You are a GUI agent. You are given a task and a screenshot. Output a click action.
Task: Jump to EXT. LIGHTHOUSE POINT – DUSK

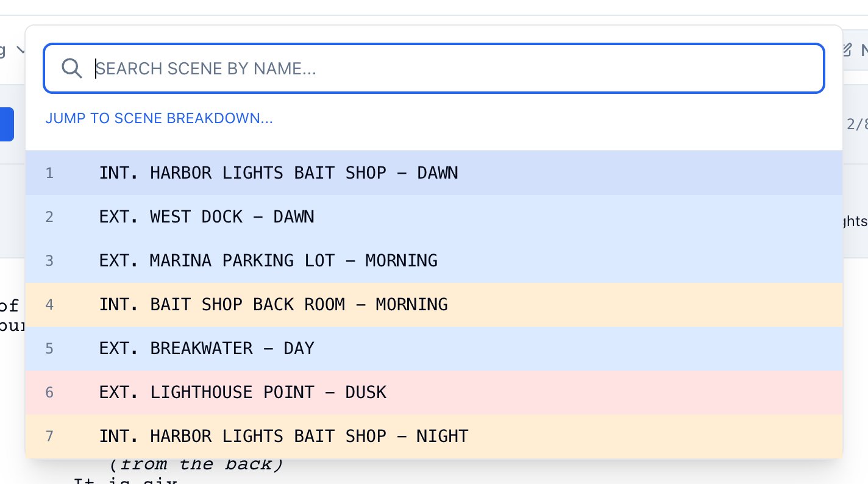[434, 393]
